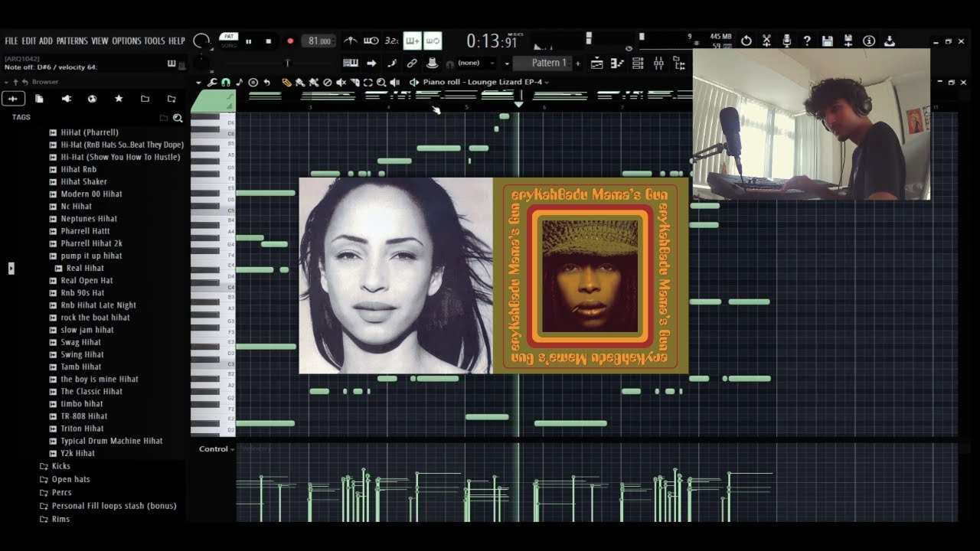Click the tempo 81.000 field

[319, 41]
